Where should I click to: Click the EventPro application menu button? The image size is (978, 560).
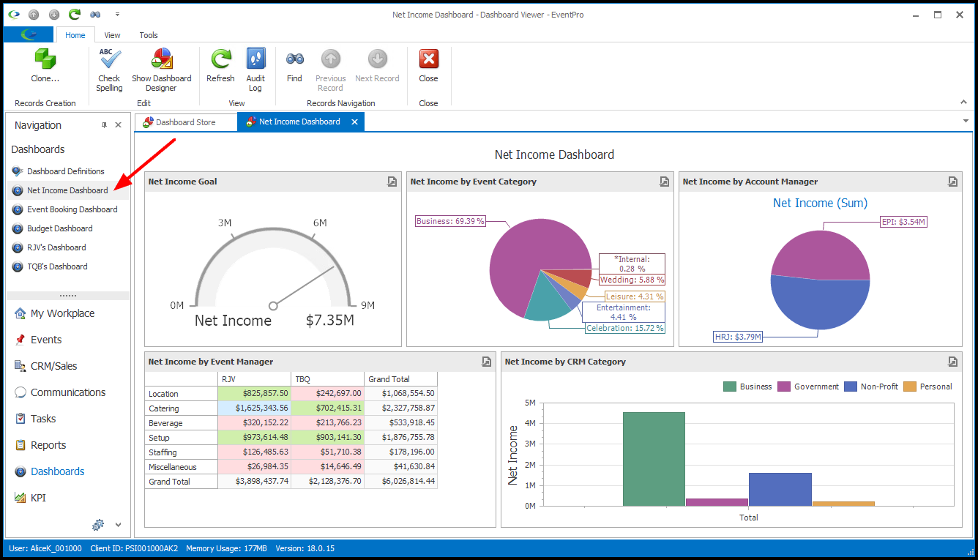tap(29, 34)
